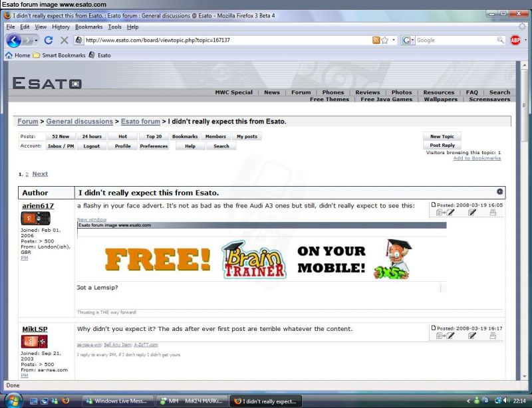Print arien617's 16:05 post with the printer icon

[493, 213]
